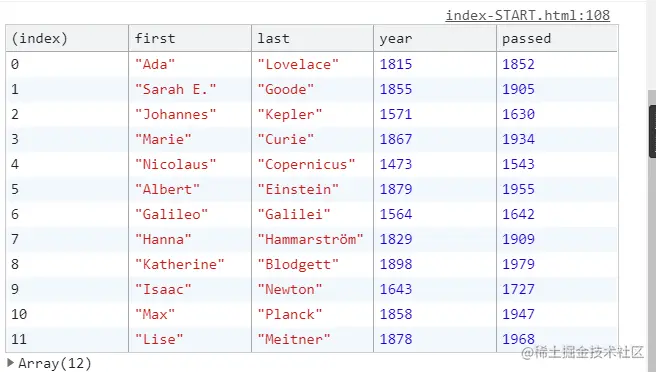Click the passed value 1934 for Curie
The height and width of the screenshot is (372, 656).
(x=518, y=139)
